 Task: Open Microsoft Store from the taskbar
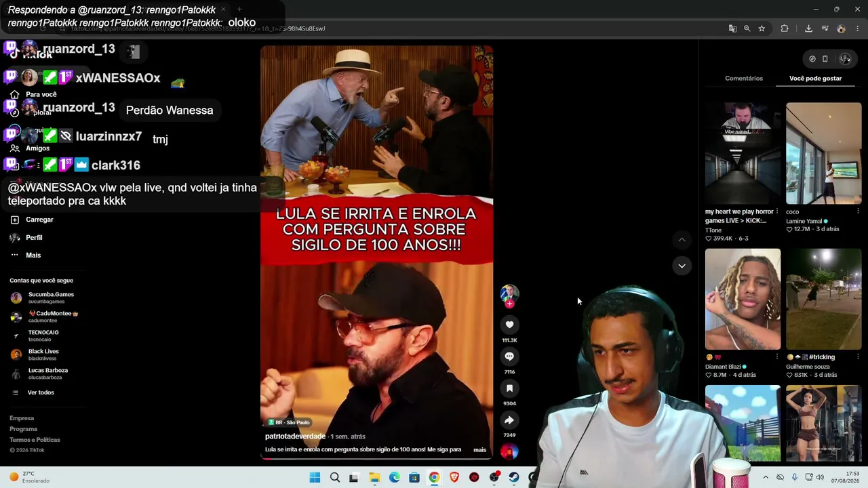pos(414,478)
